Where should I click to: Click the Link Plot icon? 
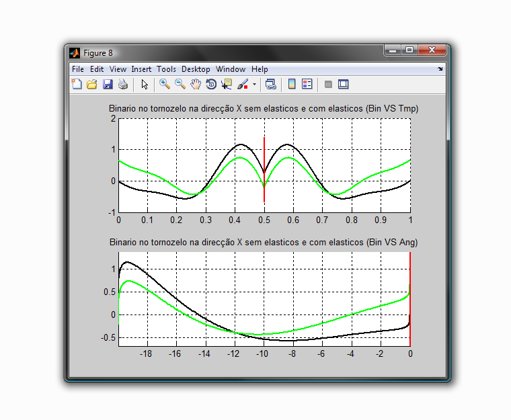(x=270, y=85)
